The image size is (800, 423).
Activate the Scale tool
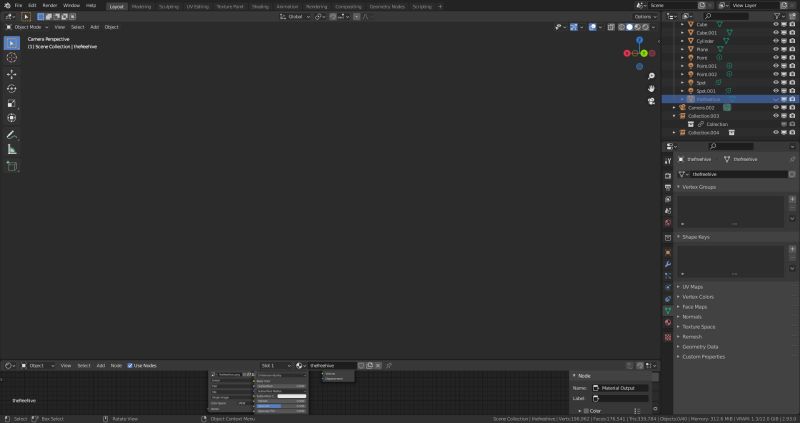tap(12, 103)
